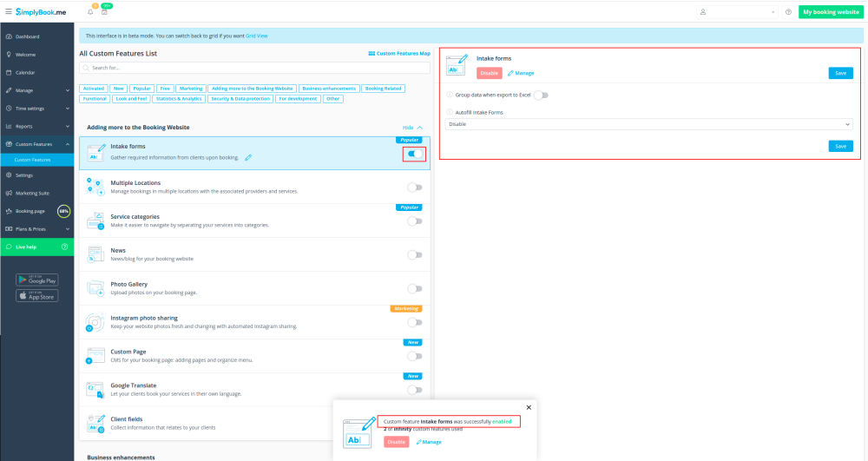Open the calendar tasks icon in header
Image resolution: width=868 pixels, height=461 pixels.
pos(105,12)
